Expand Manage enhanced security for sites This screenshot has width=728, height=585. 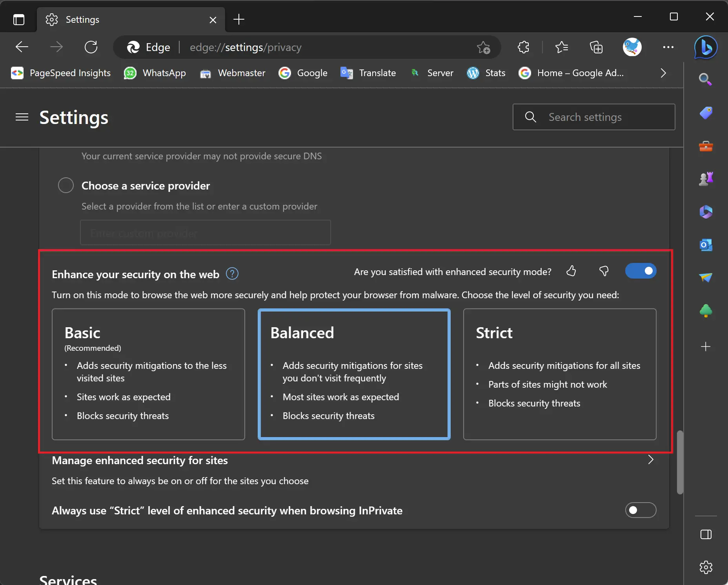pyautogui.click(x=651, y=460)
